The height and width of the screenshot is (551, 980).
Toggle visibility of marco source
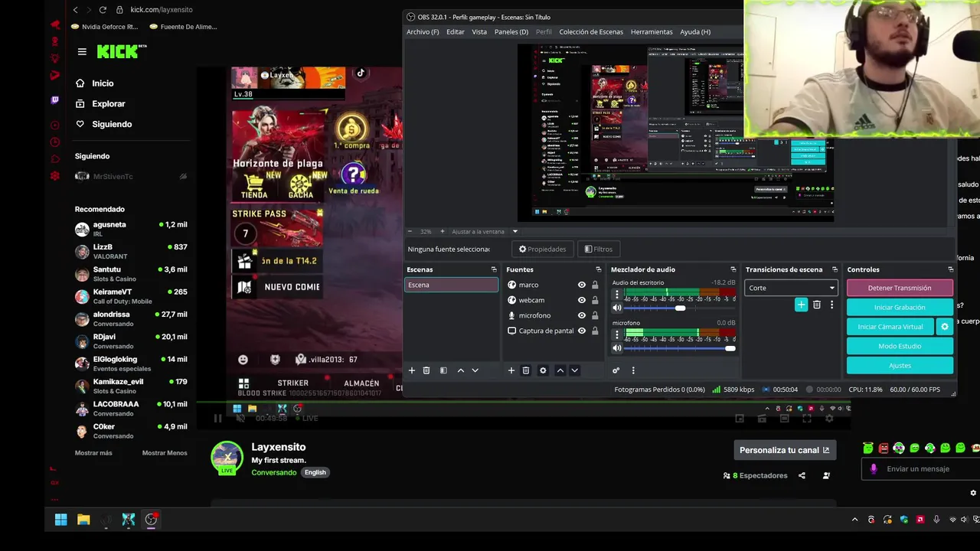pos(581,285)
